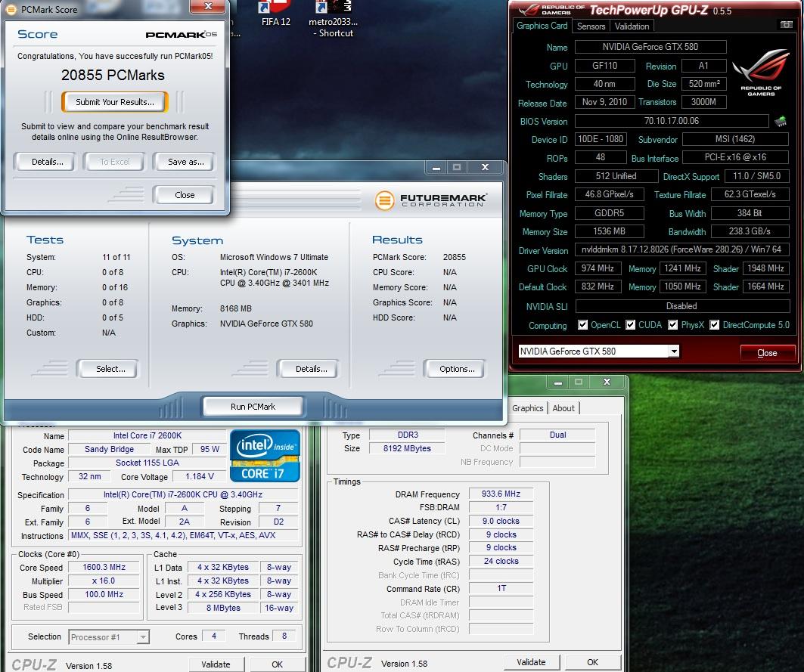Click Submit Your Results button

click(x=115, y=102)
